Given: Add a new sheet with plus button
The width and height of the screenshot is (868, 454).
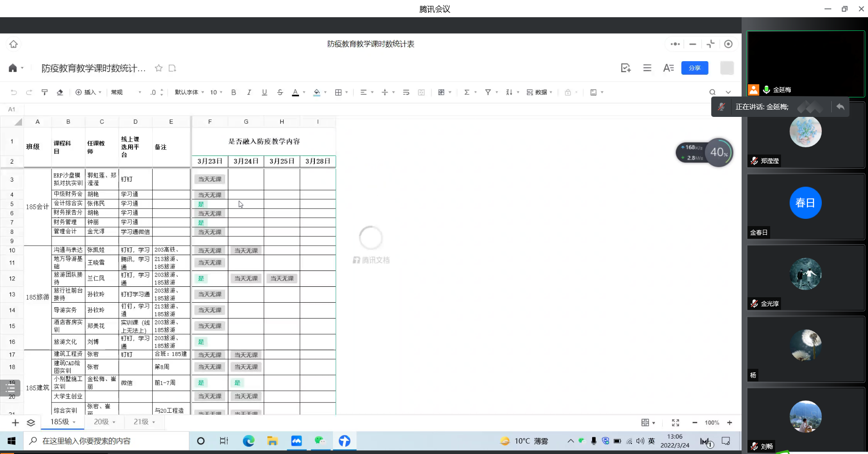Looking at the screenshot, I should (15, 423).
